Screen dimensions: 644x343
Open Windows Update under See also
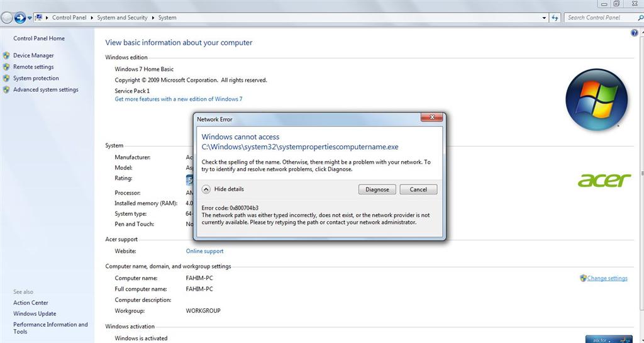click(x=35, y=313)
